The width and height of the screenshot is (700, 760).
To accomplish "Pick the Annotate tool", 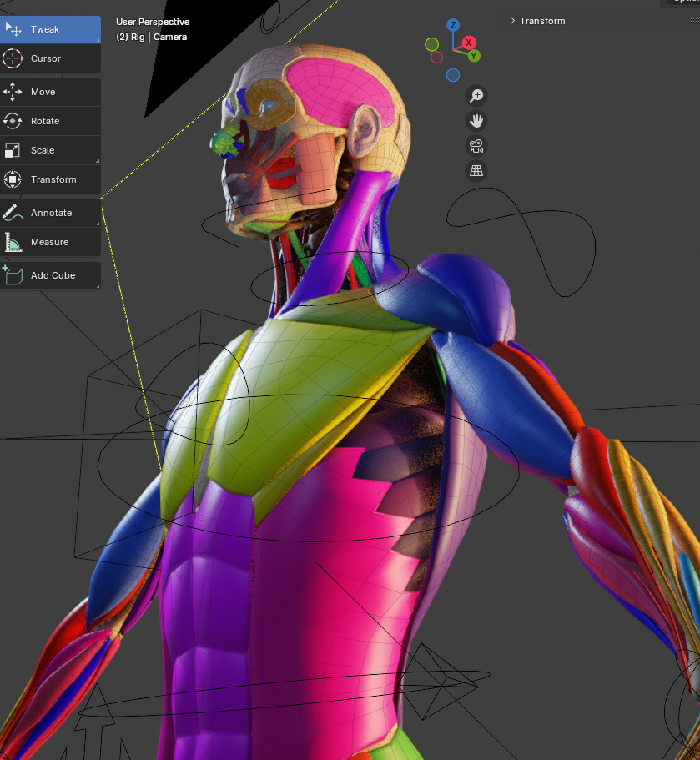I will pos(50,212).
